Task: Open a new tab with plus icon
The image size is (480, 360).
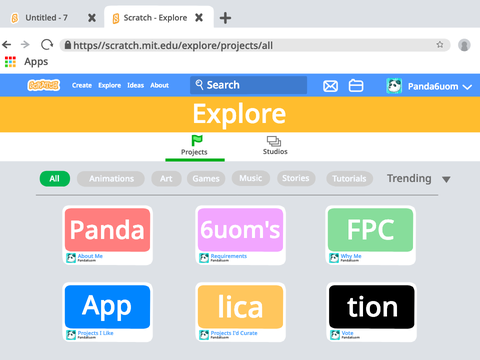Action: [225, 18]
